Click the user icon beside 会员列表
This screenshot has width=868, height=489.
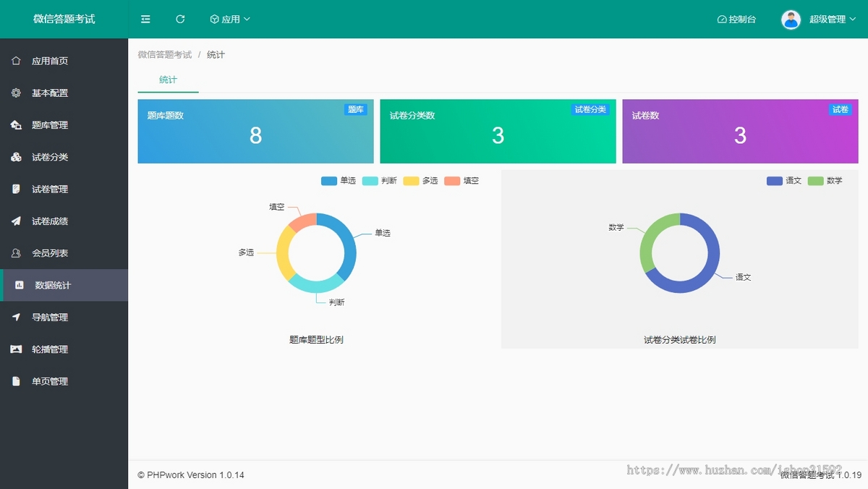[16, 253]
